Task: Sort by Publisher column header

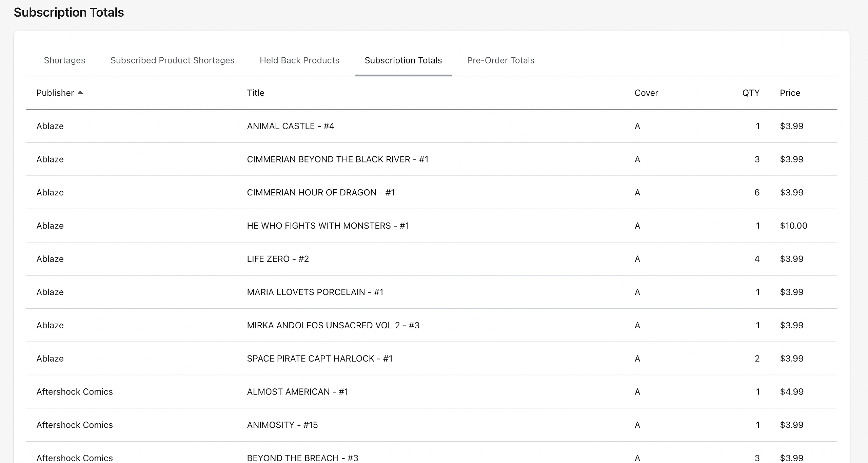Action: tap(55, 93)
